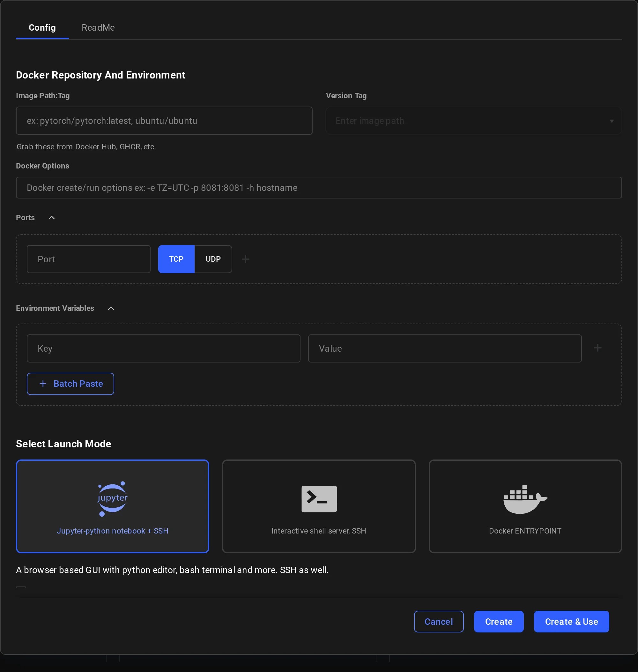Collapse the Ports section chevron

[52, 218]
